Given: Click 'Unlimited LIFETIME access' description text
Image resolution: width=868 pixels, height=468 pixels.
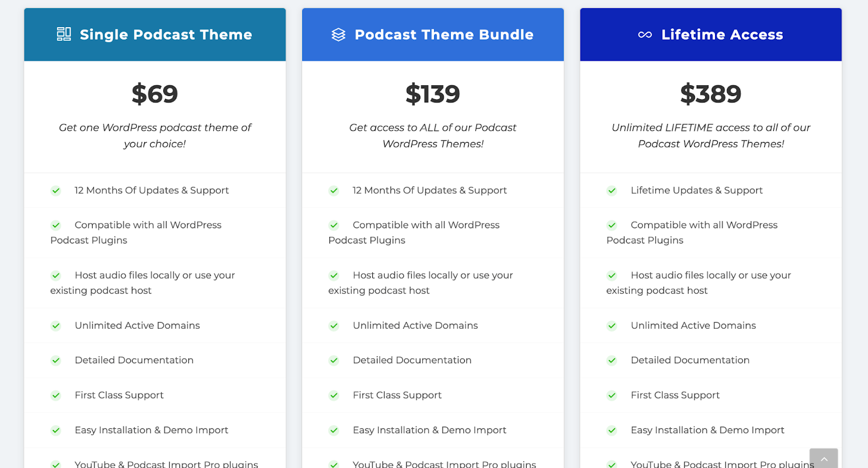Looking at the screenshot, I should click(x=711, y=136).
